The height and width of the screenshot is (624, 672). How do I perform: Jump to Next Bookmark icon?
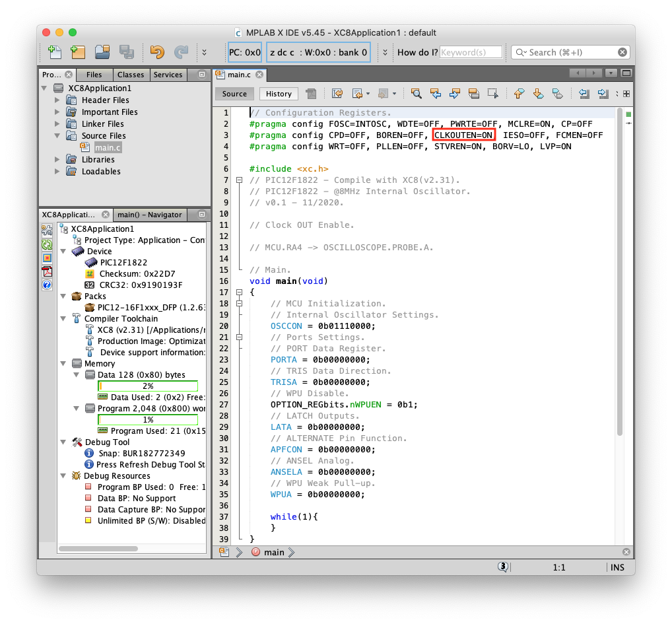point(538,93)
